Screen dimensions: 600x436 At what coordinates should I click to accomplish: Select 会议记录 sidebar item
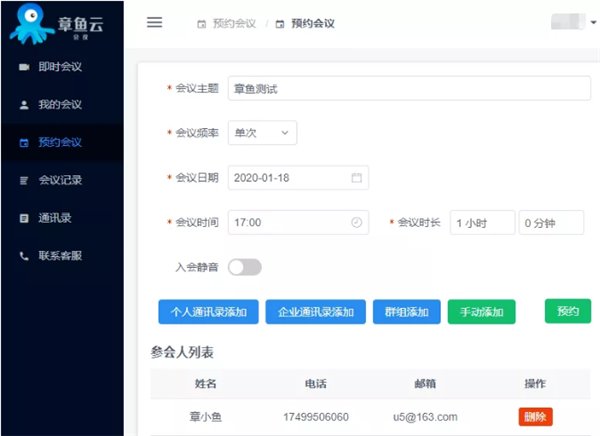(59, 180)
